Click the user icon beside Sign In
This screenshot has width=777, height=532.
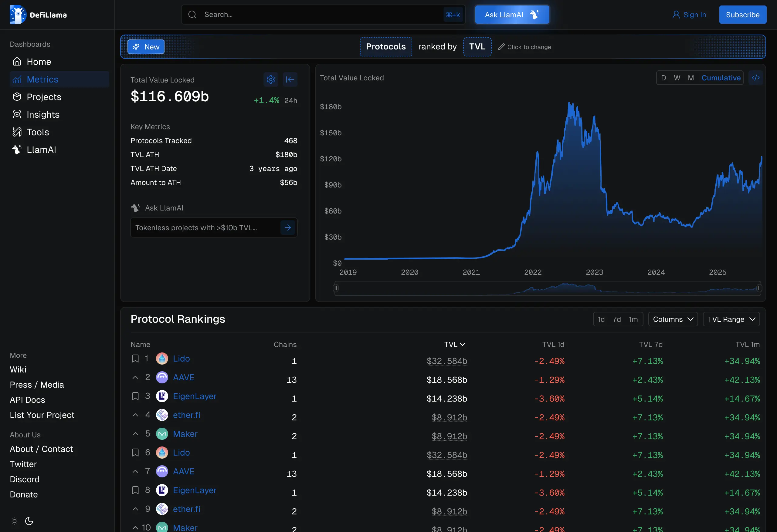coord(676,15)
